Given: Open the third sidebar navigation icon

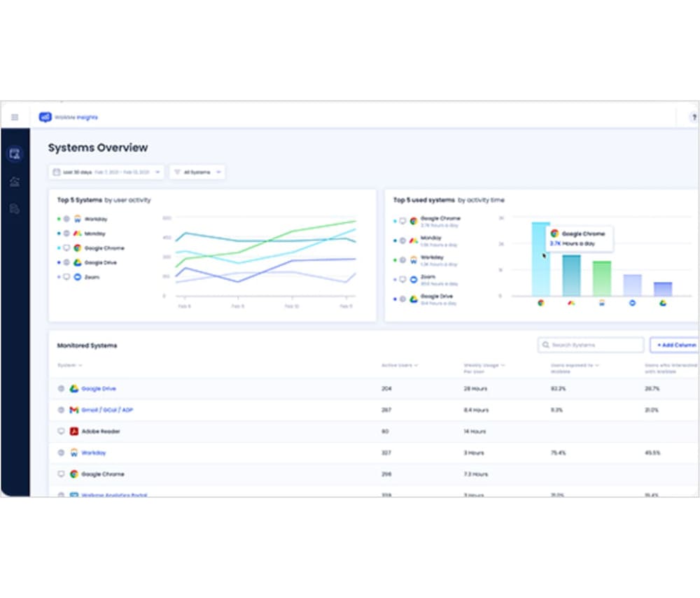Looking at the screenshot, I should [15, 208].
